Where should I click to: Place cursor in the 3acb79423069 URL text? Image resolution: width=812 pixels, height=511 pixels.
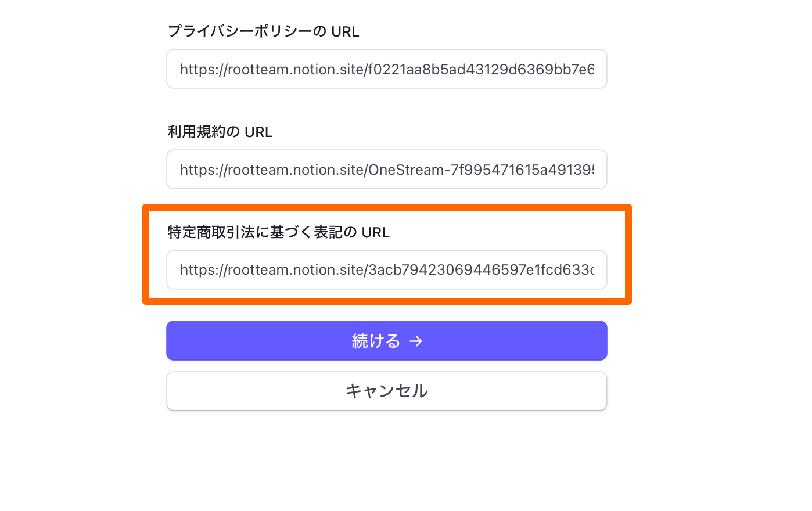click(x=453, y=270)
